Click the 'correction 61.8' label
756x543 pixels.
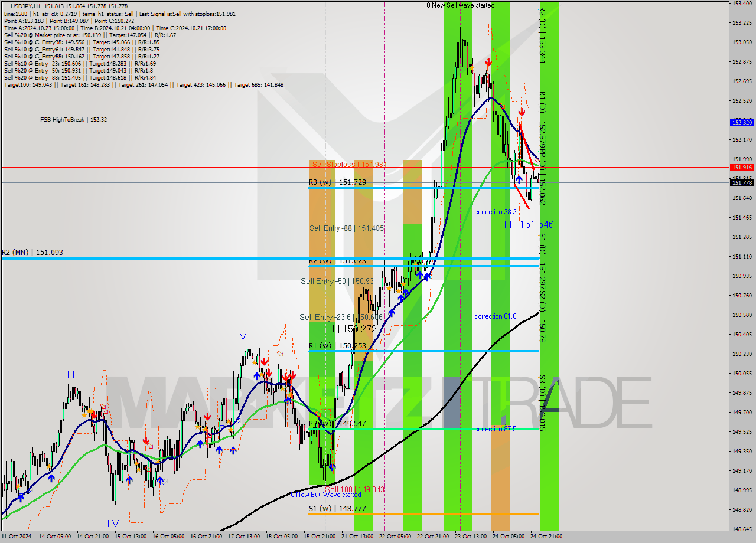click(x=496, y=316)
